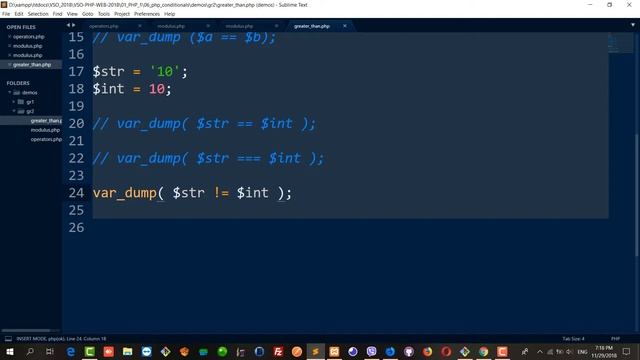Open operators.php in the Folders tree

[46, 140]
